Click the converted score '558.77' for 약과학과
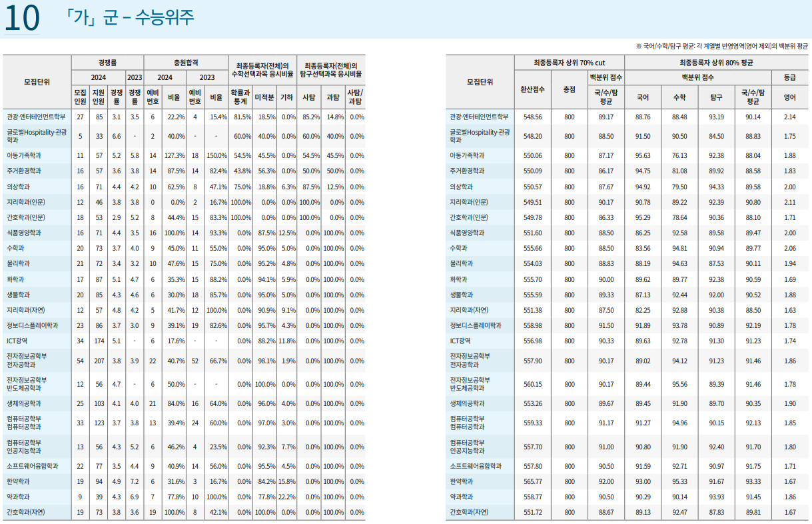This screenshot has width=812, height=524. pos(532,497)
